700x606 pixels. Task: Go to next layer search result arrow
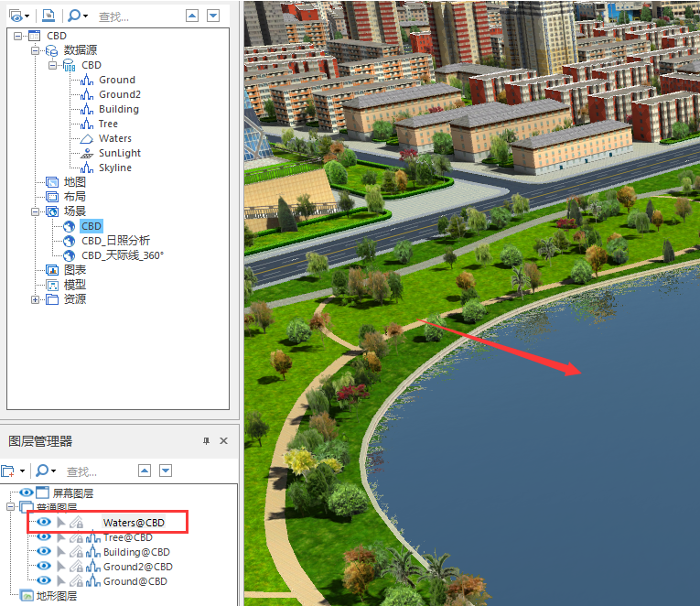(166, 471)
